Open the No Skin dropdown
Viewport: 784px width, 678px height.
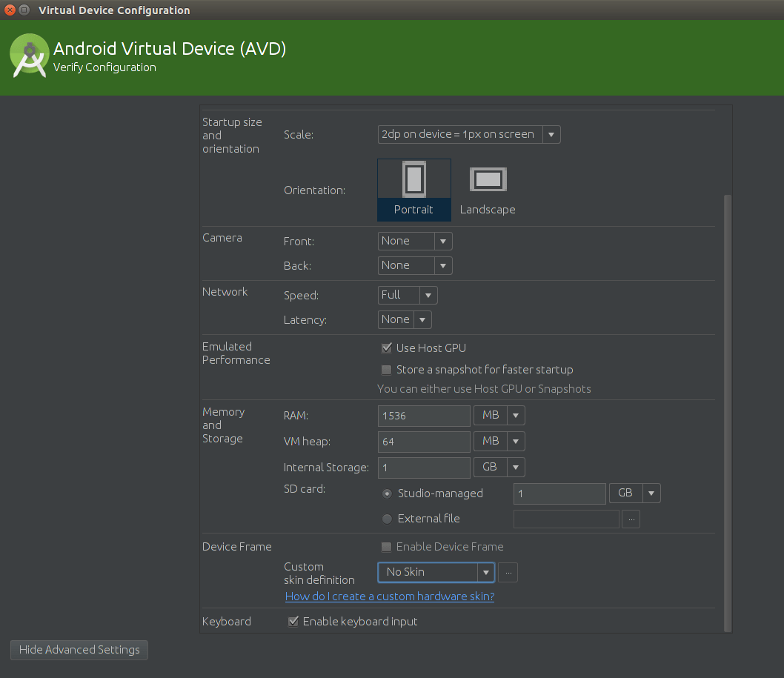436,573
